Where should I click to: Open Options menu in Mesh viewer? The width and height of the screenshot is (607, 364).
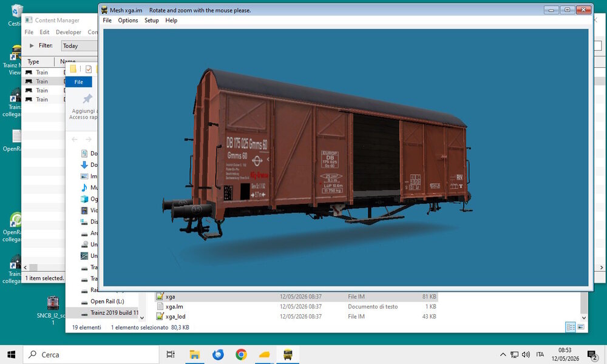click(x=127, y=21)
